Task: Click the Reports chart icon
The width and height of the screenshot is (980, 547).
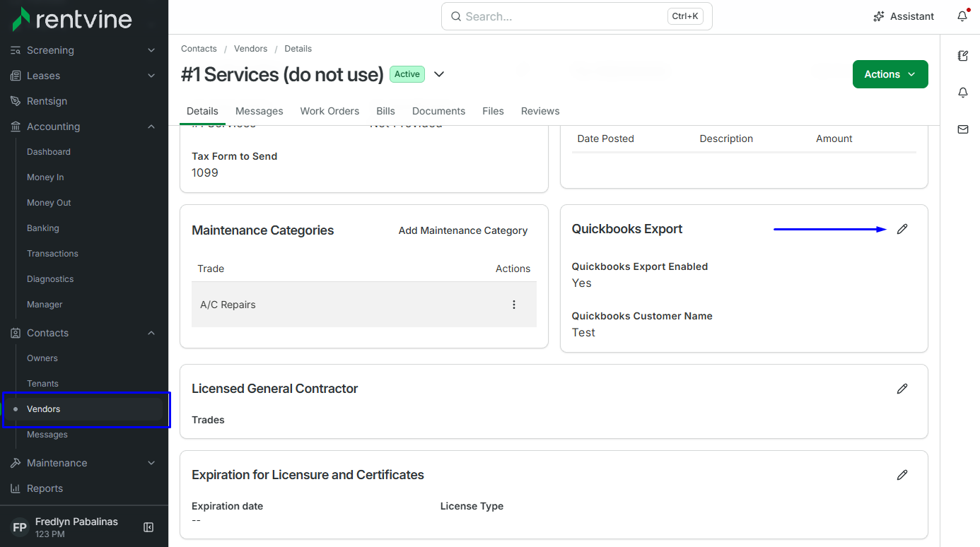Action: [x=16, y=488]
